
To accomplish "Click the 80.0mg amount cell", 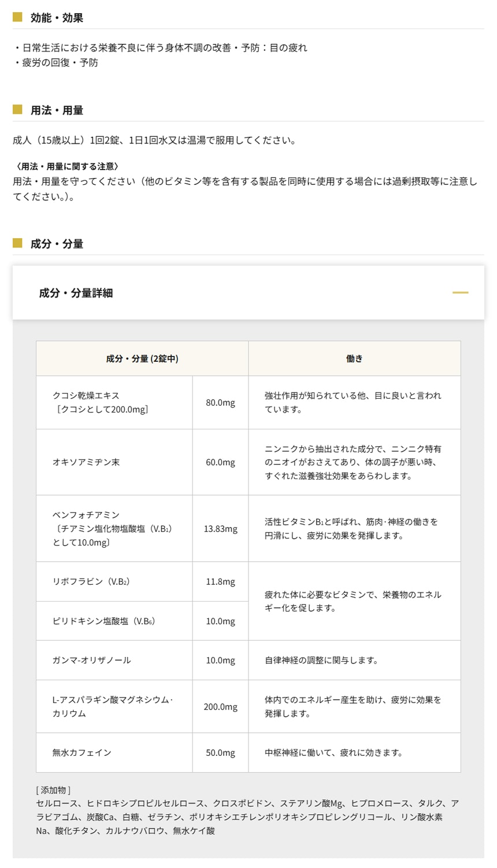I will [x=220, y=403].
